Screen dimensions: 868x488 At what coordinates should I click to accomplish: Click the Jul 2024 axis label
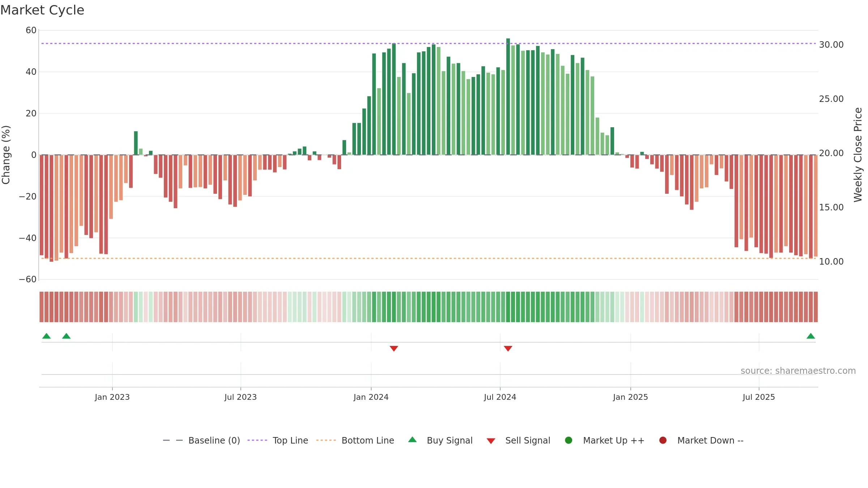[x=500, y=397]
